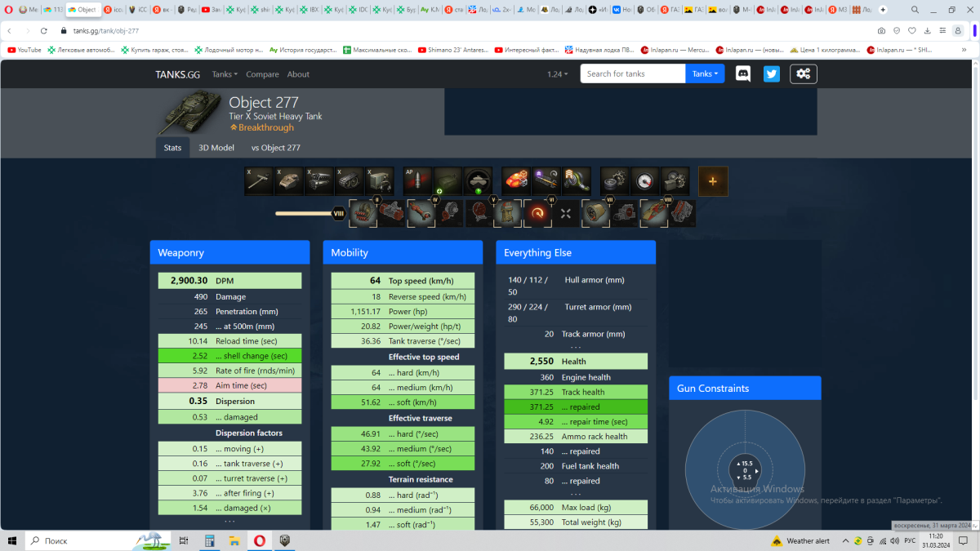980x551 pixels.
Task: Open the settings gears button
Action: pyautogui.click(x=804, y=73)
